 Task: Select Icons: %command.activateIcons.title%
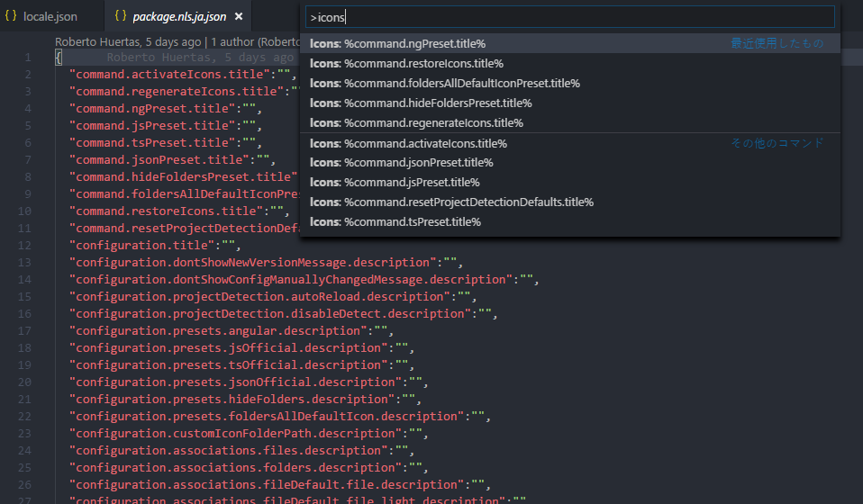(x=569, y=143)
